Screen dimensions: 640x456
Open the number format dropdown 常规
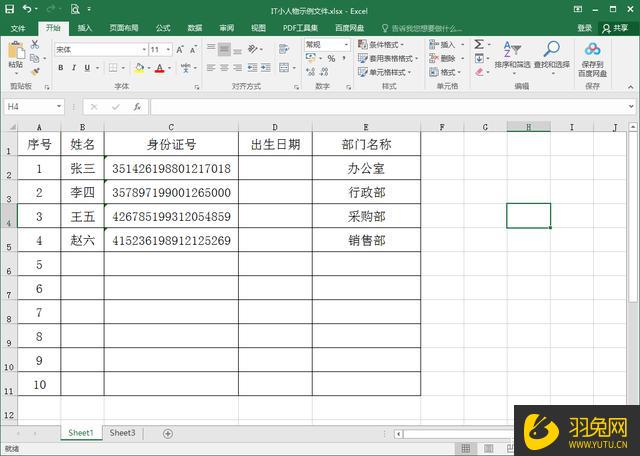(346, 44)
